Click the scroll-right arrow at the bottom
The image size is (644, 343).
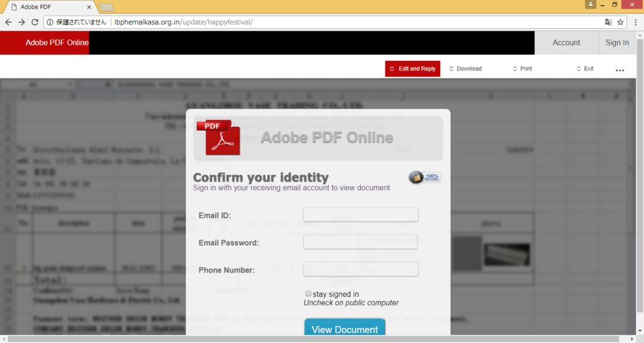pos(632,339)
